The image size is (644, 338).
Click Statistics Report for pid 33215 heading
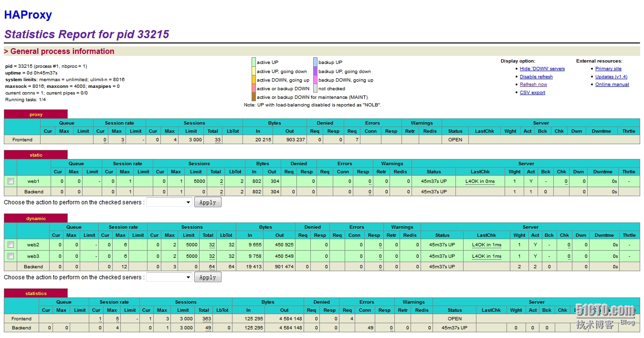click(86, 34)
